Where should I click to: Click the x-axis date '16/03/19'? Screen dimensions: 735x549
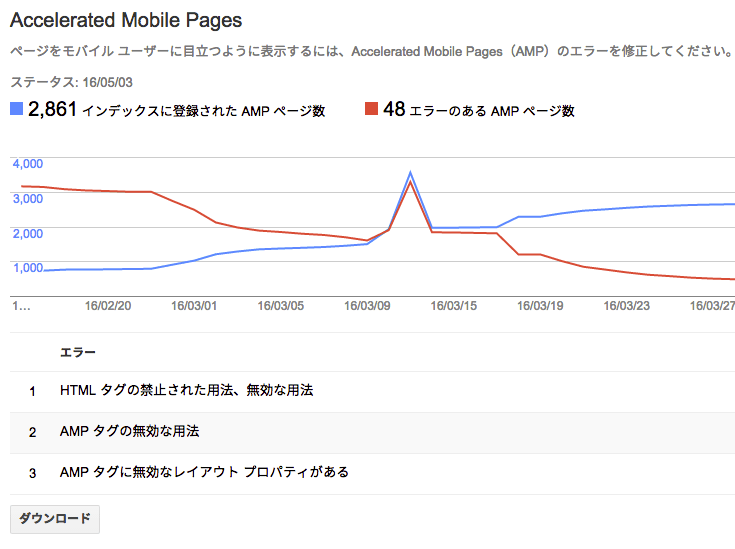[540, 306]
